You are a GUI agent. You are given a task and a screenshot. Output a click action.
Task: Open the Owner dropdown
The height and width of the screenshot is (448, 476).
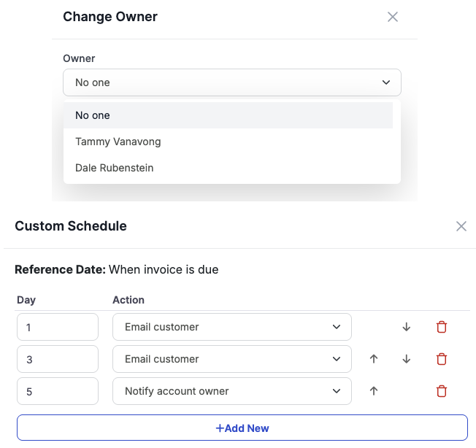(232, 82)
